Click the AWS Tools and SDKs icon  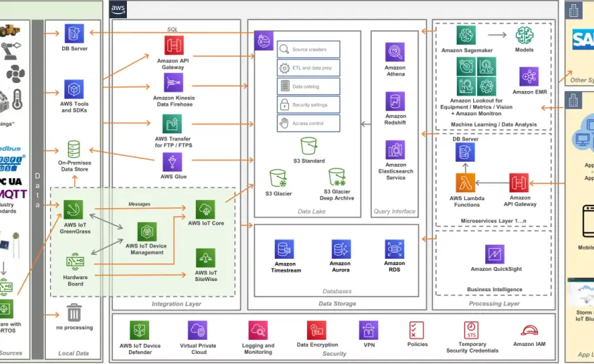[x=74, y=89]
